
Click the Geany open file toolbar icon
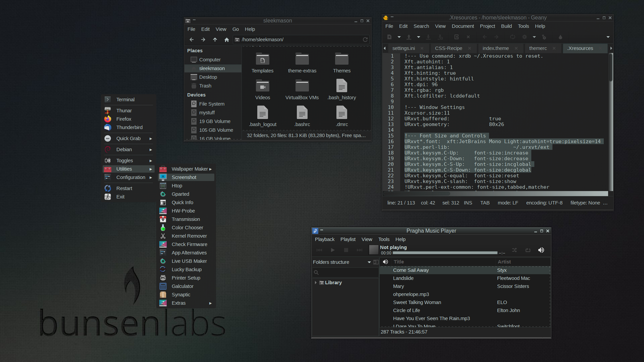click(x=409, y=37)
